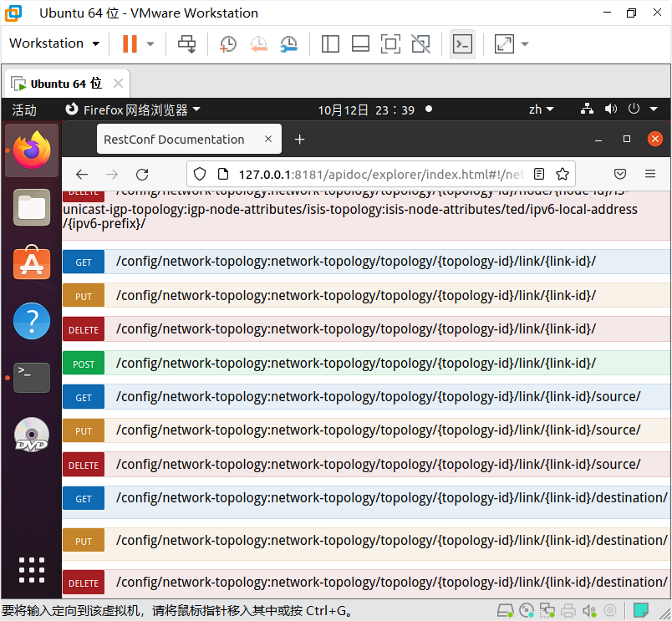Click VMware hard disk status icon
Screen dimensions: 672x621
[506, 610]
